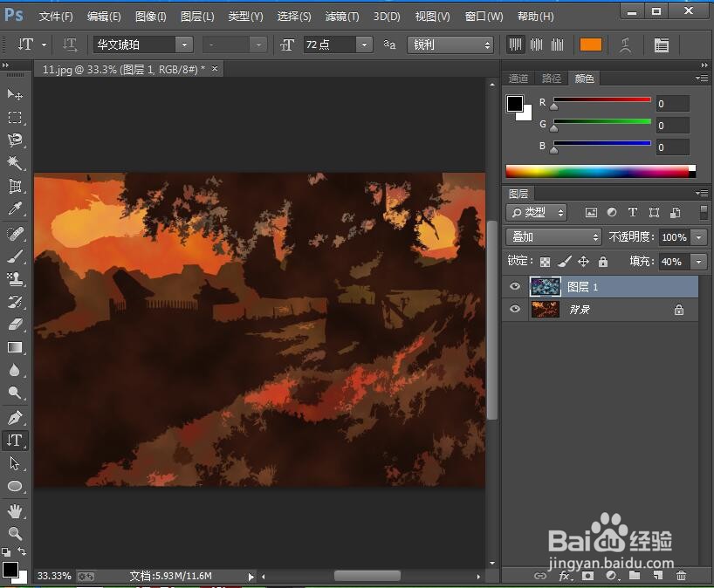714x588 pixels.
Task: Open layer style fx menu
Action: tap(565, 575)
